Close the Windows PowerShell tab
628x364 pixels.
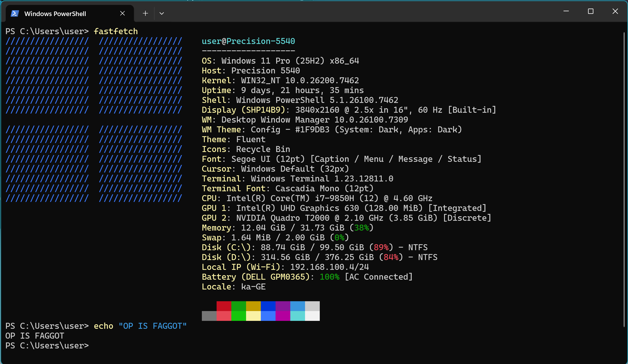tap(122, 13)
